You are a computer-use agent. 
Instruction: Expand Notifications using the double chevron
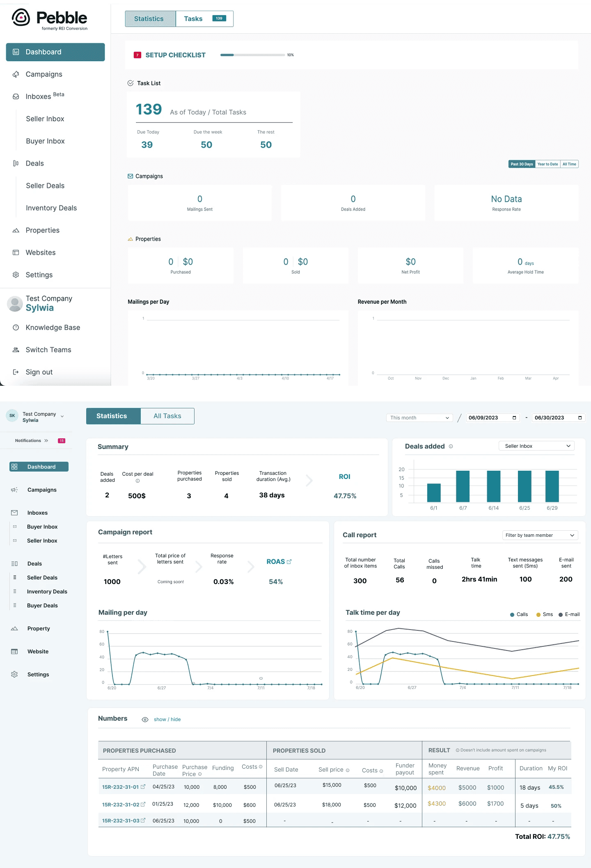pyautogui.click(x=46, y=441)
